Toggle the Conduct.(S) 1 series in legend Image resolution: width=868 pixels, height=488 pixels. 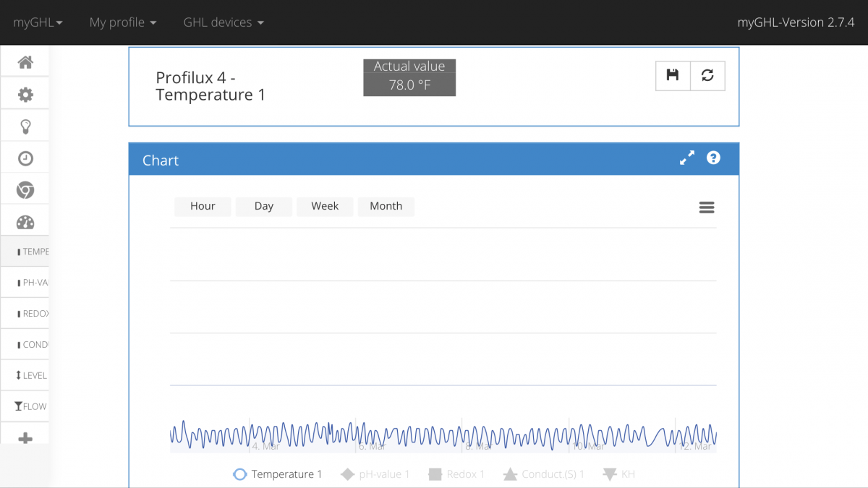point(543,474)
